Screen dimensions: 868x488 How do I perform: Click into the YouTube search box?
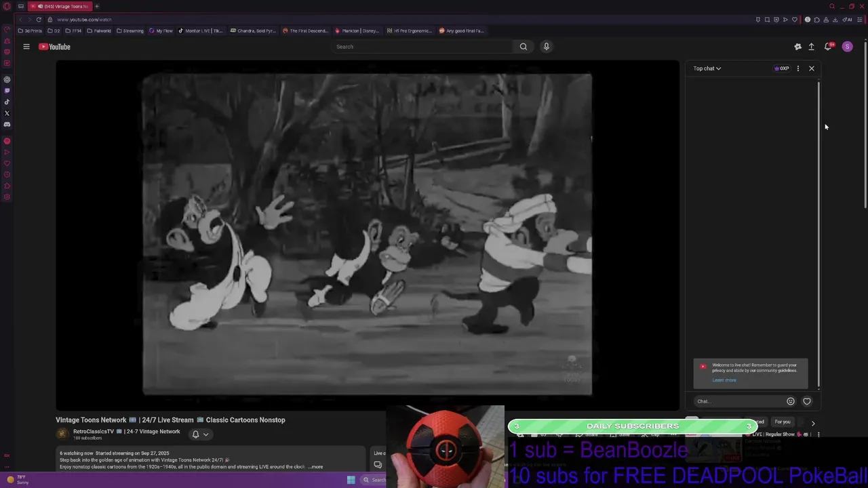[x=423, y=47]
